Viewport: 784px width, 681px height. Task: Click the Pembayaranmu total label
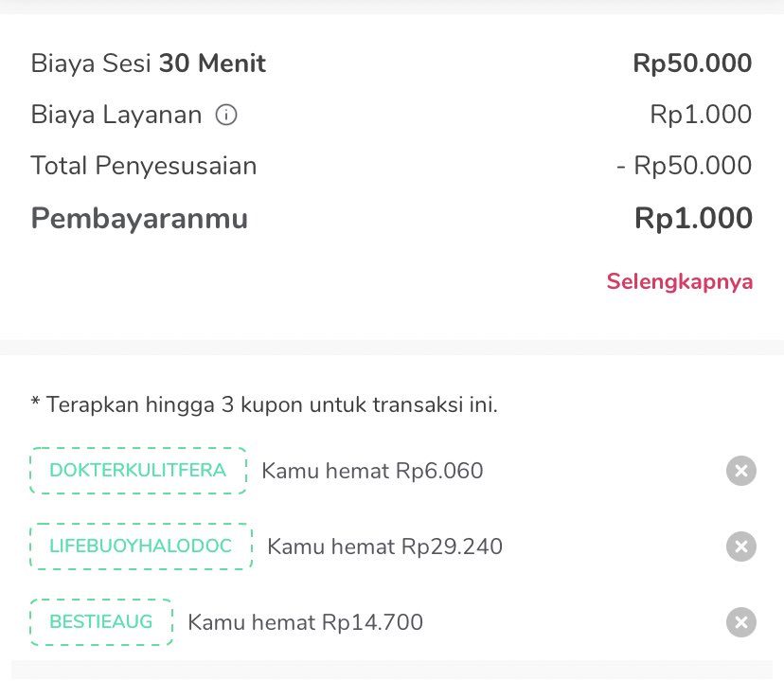(x=139, y=219)
